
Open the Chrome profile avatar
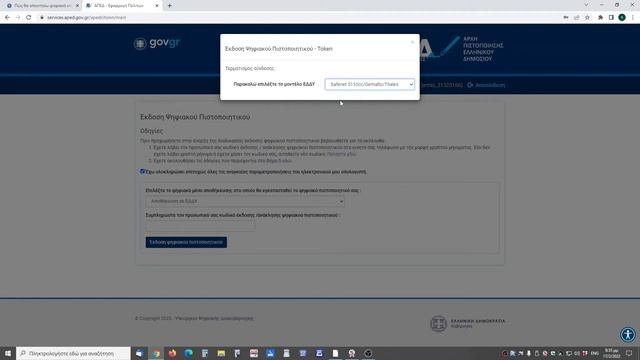[622, 18]
